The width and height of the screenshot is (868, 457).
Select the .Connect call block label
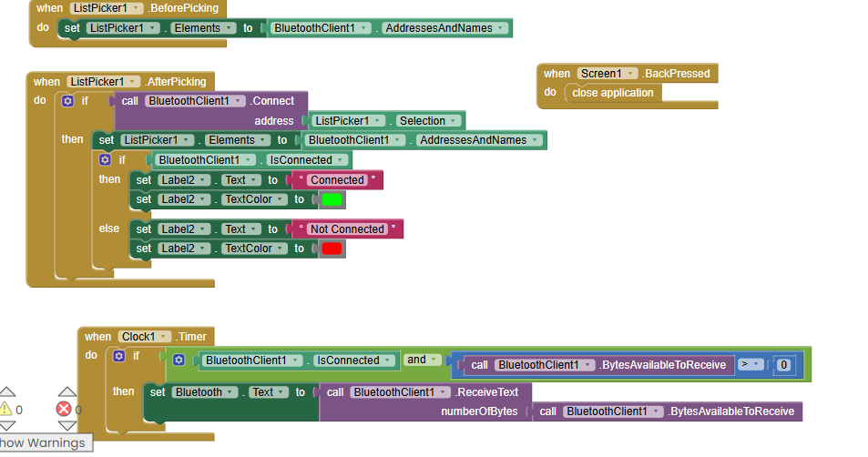(x=271, y=101)
